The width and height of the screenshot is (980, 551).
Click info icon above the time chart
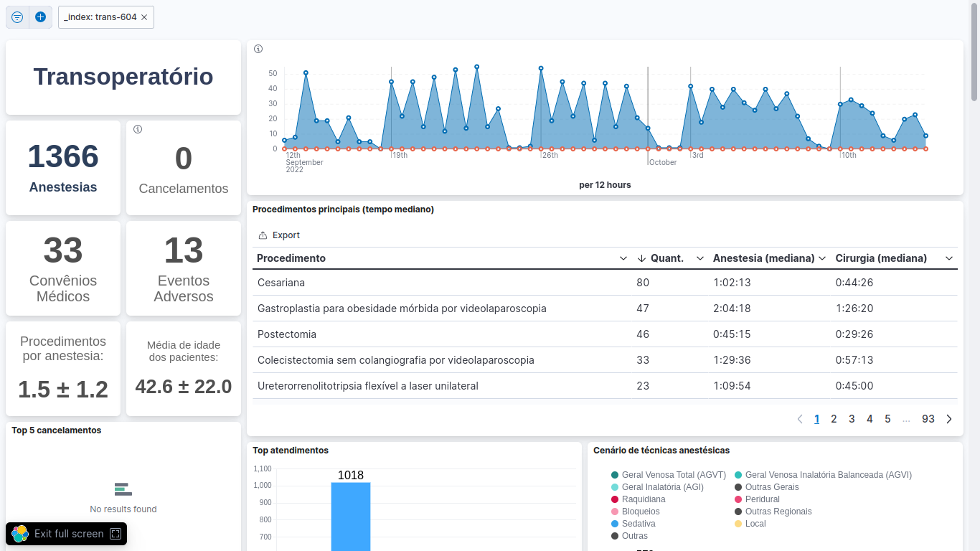[x=258, y=49]
